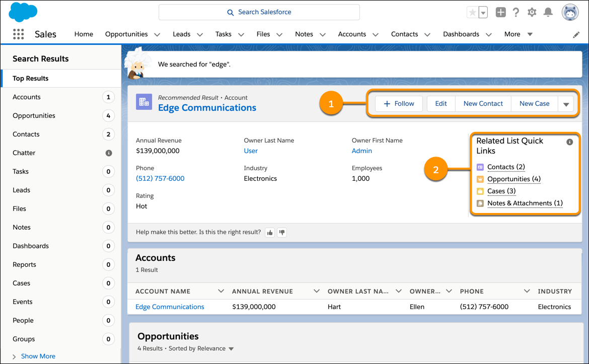Click the info icon next to Chatter

point(109,153)
